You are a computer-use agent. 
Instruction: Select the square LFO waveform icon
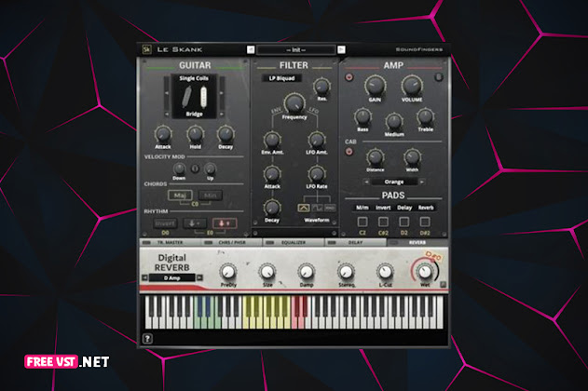pos(317,208)
